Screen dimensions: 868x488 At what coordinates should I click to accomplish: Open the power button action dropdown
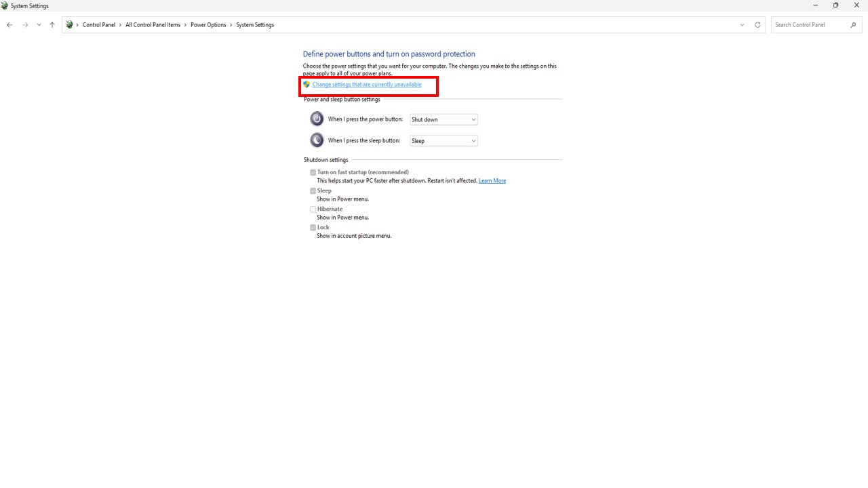(443, 119)
